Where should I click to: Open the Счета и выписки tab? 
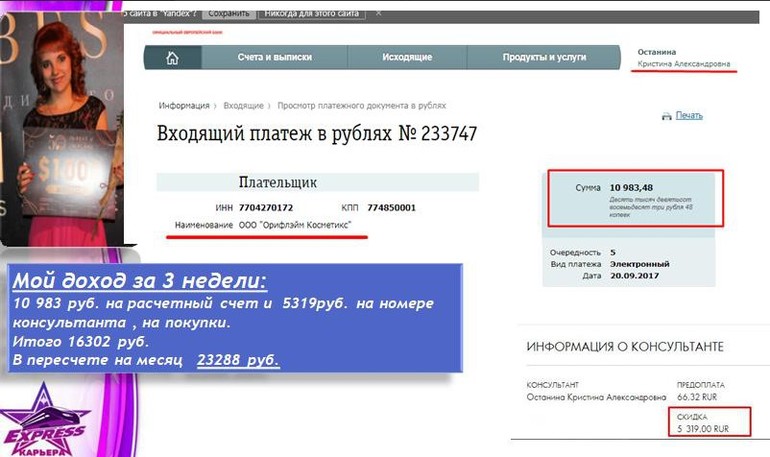tap(273, 58)
